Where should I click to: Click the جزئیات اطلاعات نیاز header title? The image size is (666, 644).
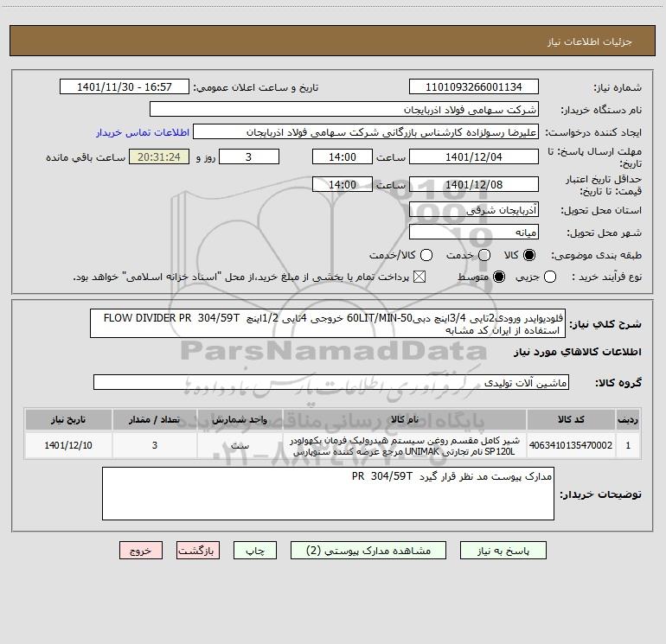pos(590,41)
